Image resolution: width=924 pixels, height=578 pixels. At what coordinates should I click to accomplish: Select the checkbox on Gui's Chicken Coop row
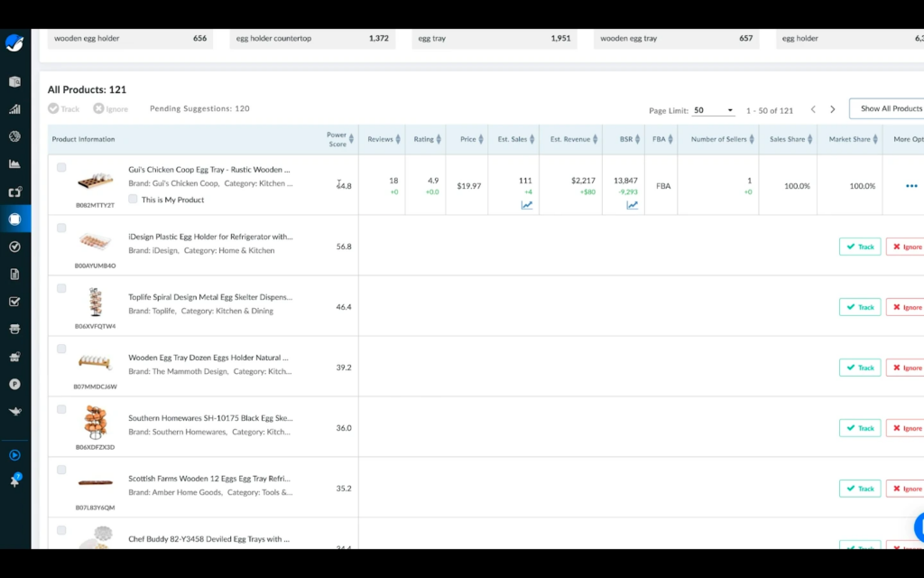coord(61,167)
